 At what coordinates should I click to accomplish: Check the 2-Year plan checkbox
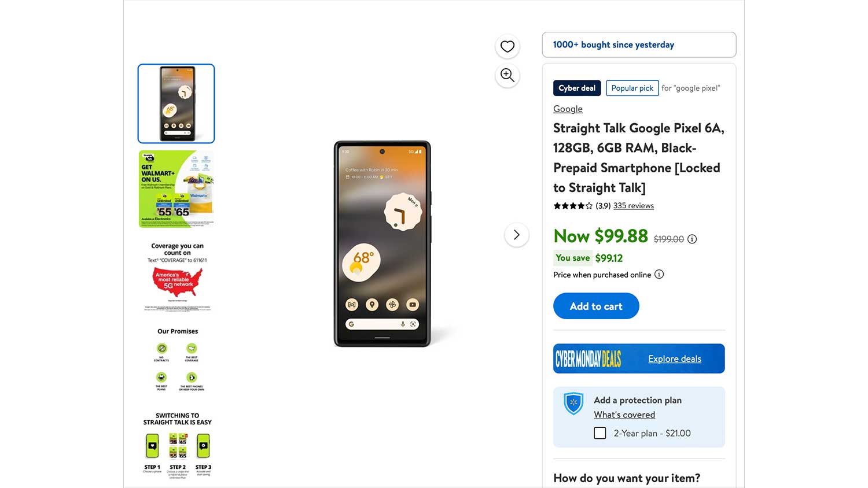point(600,433)
